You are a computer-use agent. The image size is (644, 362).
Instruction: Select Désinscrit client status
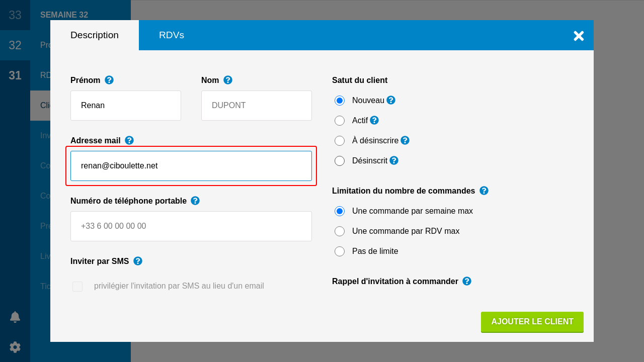click(x=340, y=161)
